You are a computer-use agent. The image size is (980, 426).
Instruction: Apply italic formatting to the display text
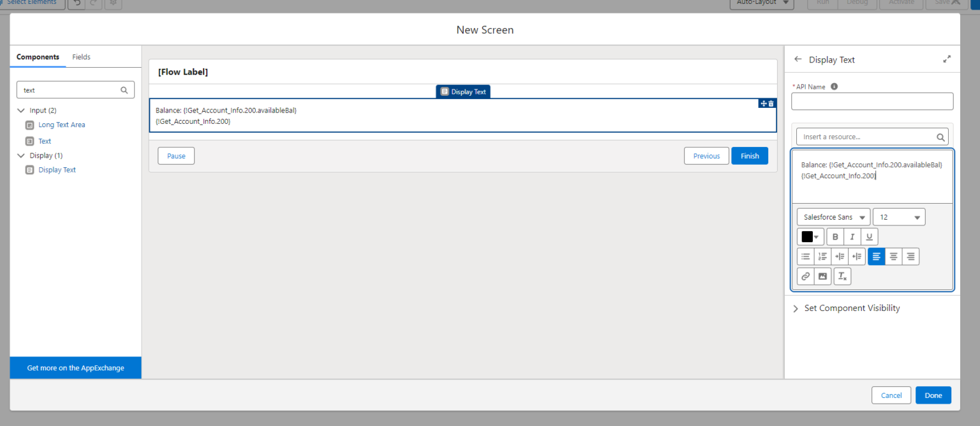pyautogui.click(x=852, y=236)
